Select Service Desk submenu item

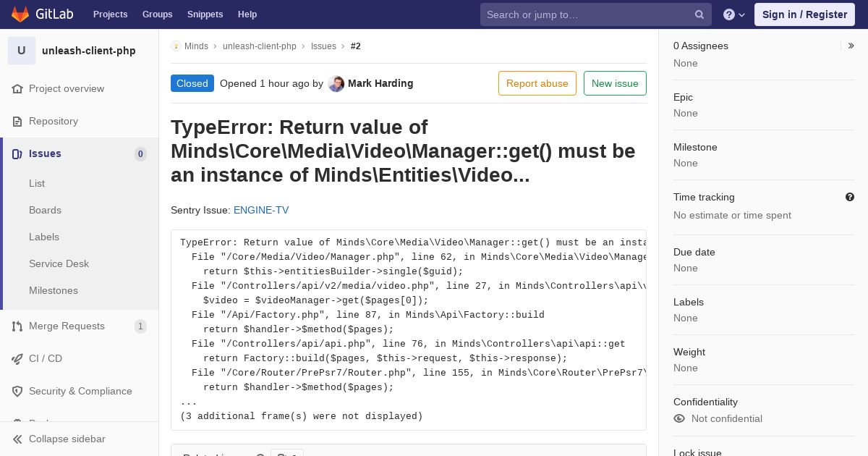click(x=59, y=263)
